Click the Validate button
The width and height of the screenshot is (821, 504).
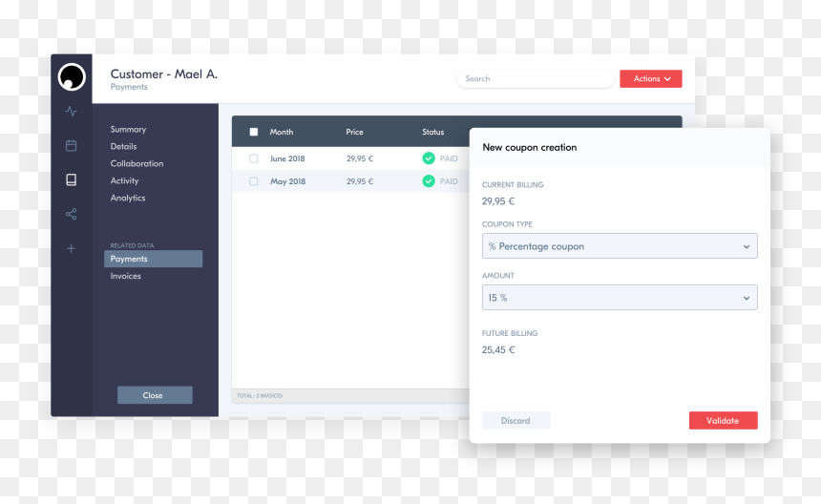723,420
